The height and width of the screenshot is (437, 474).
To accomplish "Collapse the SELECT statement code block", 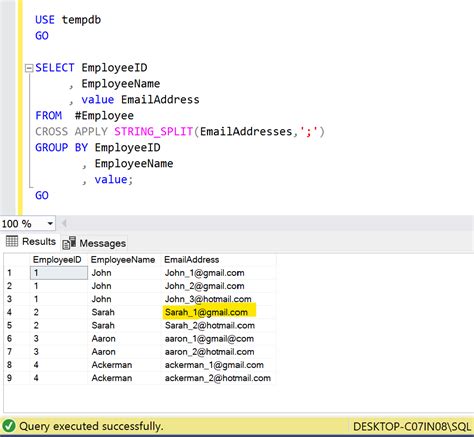I will tap(29, 68).
